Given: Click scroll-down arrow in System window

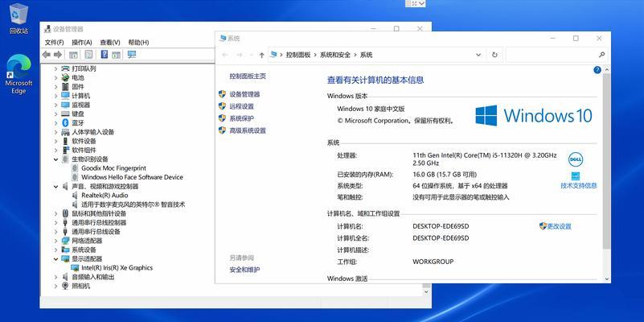Looking at the screenshot, I should [x=607, y=279].
